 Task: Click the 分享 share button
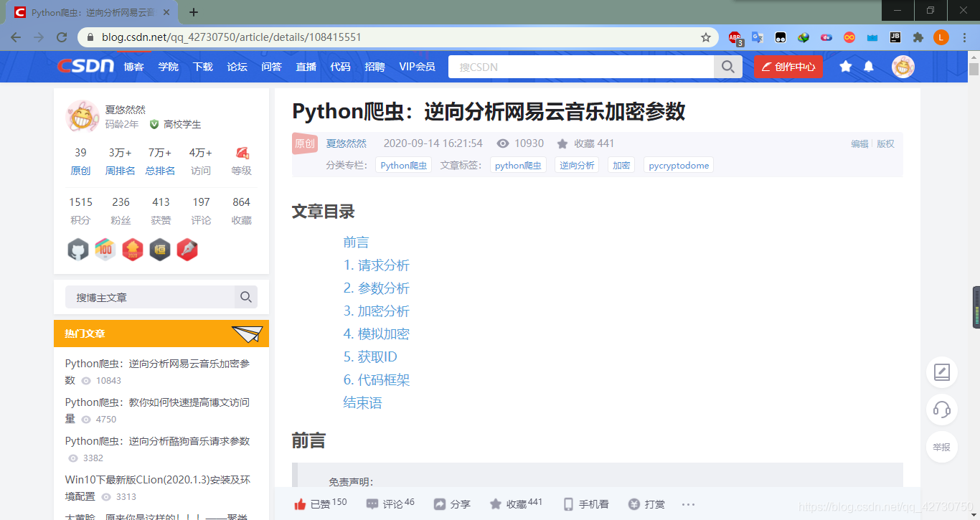tap(452, 504)
